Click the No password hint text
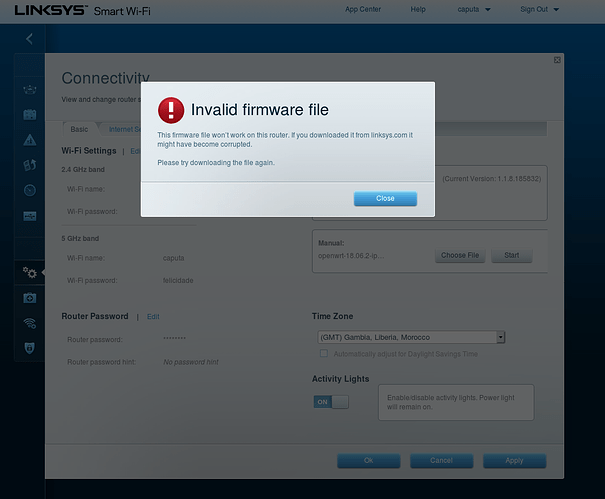Screen dimensions: 605x499 191,362
